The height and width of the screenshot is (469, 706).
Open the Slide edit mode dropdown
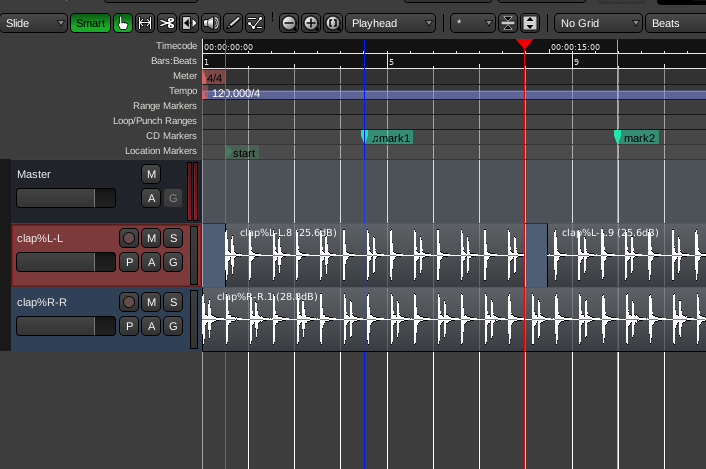[x=35, y=23]
